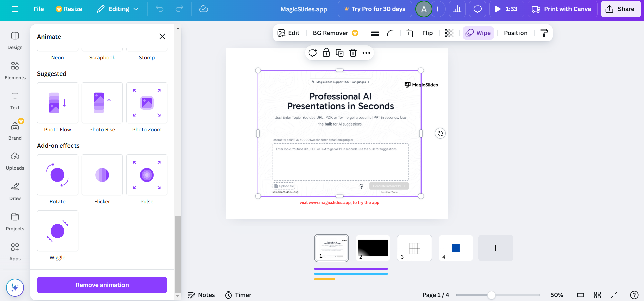Screen dimensions: 644x301
Task: Add a comment to selected element
Action: click(313, 53)
